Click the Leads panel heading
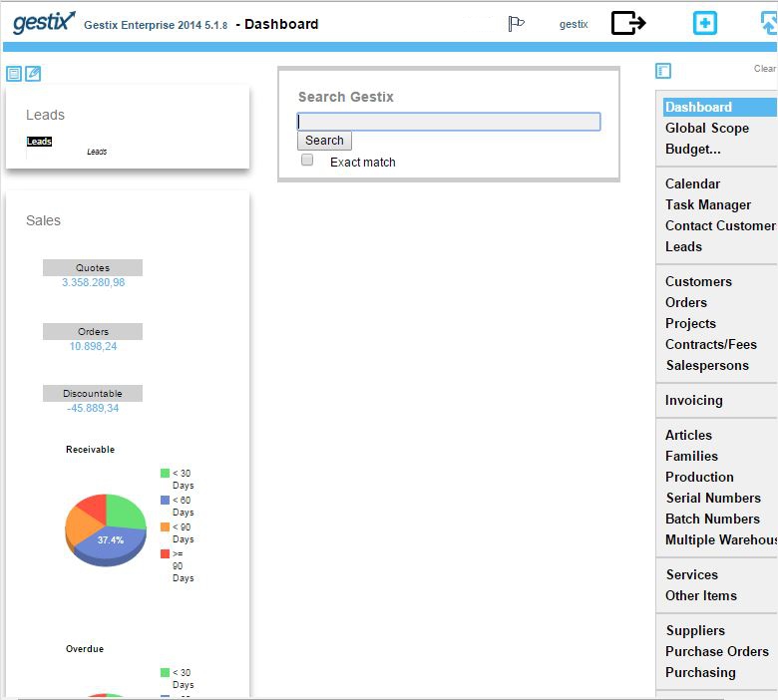Screen dimensions: 778x700 [45, 115]
